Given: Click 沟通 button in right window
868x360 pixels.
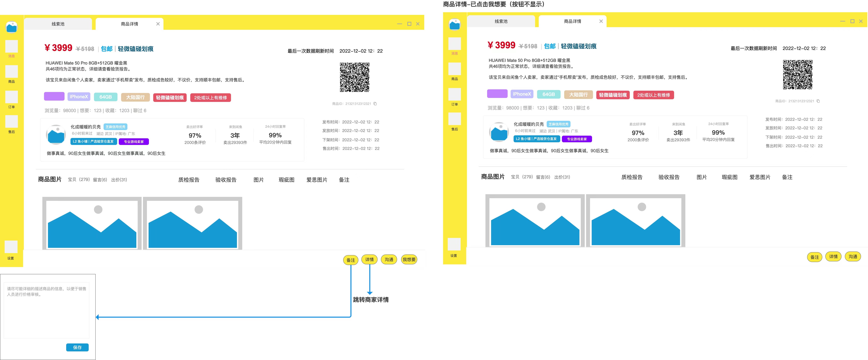Looking at the screenshot, I should 853,257.
